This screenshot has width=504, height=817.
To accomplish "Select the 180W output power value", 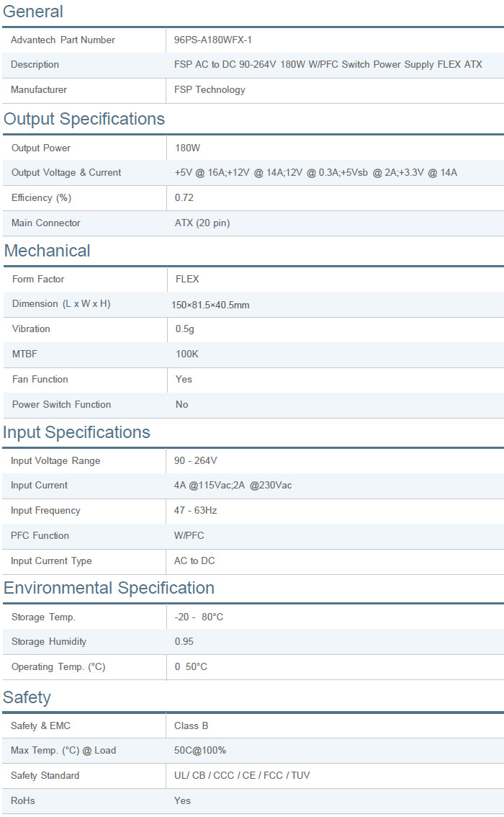I will (x=187, y=148).
